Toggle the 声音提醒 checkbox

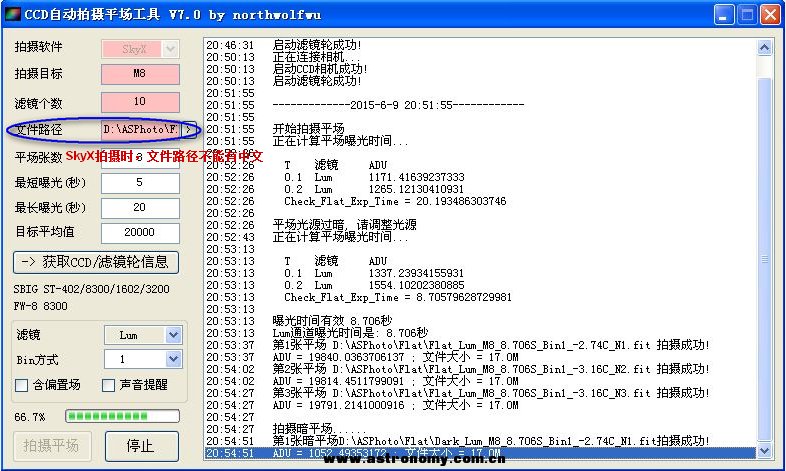click(109, 385)
